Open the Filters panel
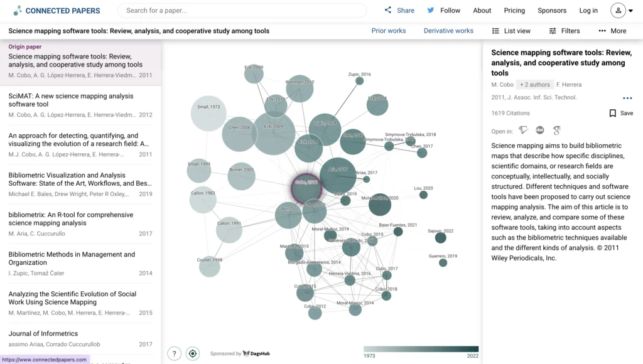This screenshot has height=364, width=643. tap(564, 31)
